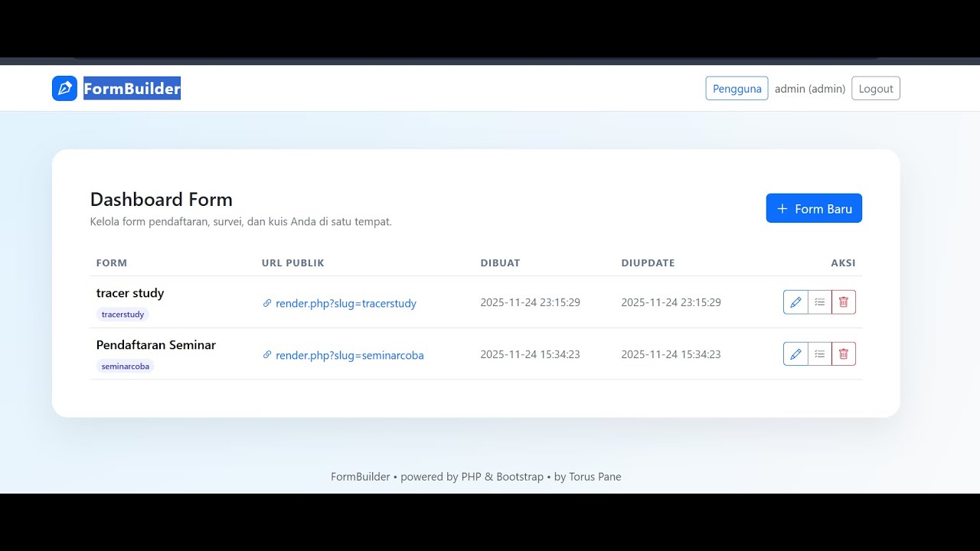Click tracer study updated date 23:15:29

(x=671, y=302)
